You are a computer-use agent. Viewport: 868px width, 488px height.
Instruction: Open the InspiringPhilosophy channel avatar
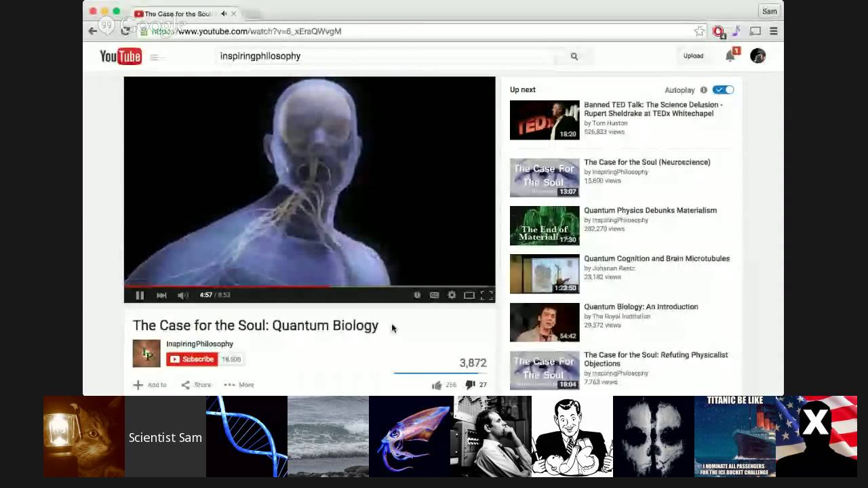pos(146,353)
